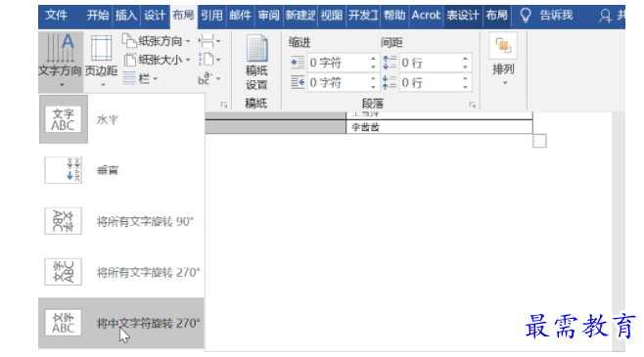The height and width of the screenshot is (357, 644).
Task: Decrease left indent with down stepper
Action: tap(373, 67)
